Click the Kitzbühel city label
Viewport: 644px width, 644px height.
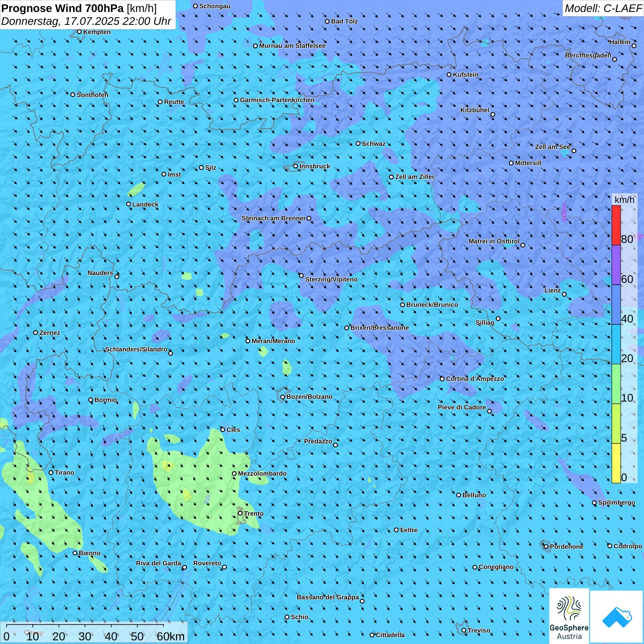coord(475,110)
